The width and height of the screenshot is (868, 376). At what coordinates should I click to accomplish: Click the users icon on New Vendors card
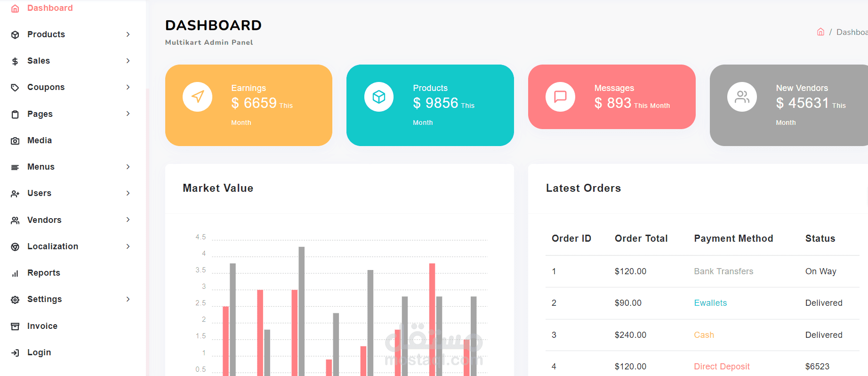(x=742, y=97)
